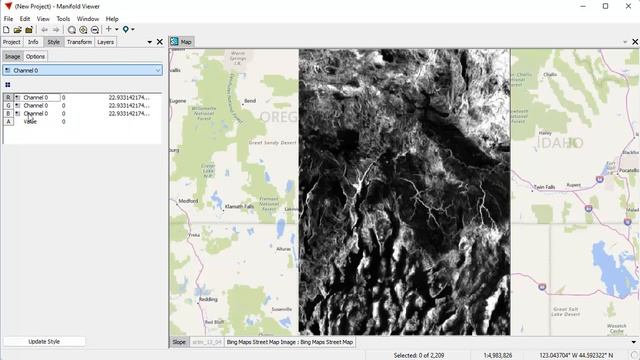The height and width of the screenshot is (360, 640).
Task: Close the Map window
Action: tap(635, 42)
